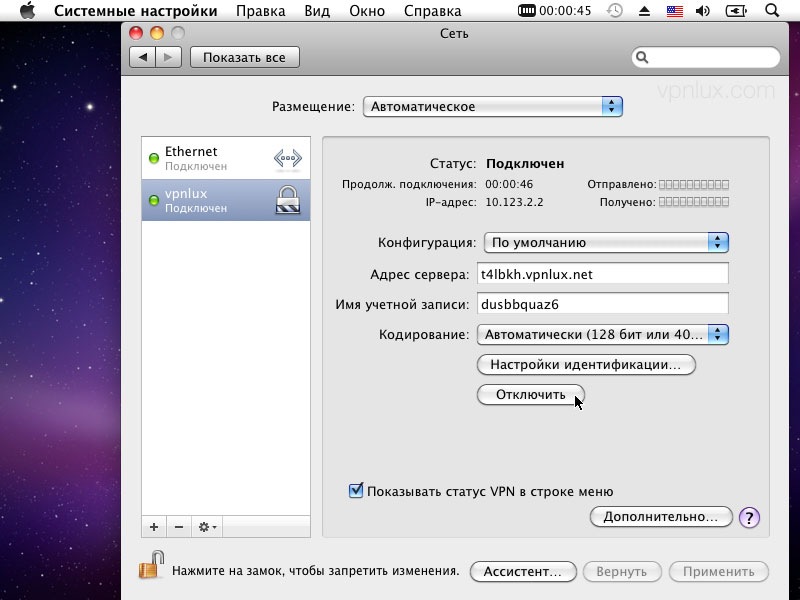Image resolution: width=800 pixels, height=600 pixels.
Task: Open the Time Machine menu bar icon
Action: pos(615,11)
